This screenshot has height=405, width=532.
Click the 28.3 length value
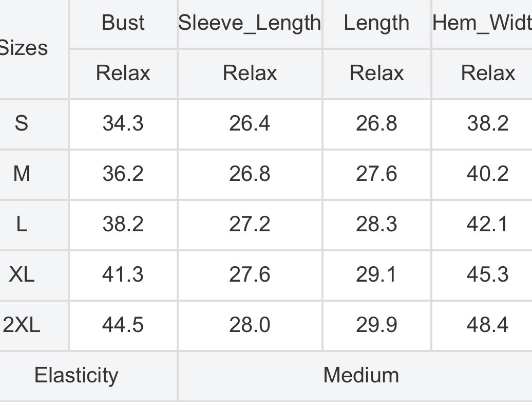tap(376, 224)
